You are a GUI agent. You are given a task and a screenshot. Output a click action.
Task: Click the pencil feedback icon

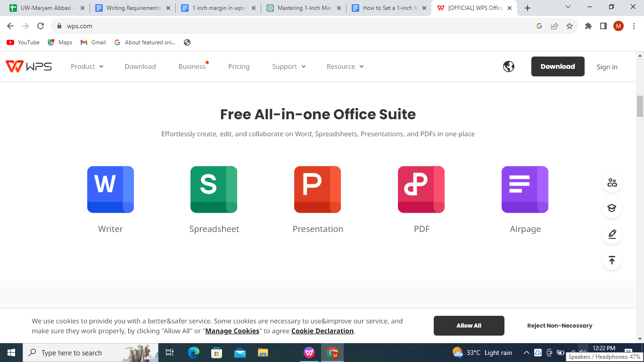[x=611, y=234]
